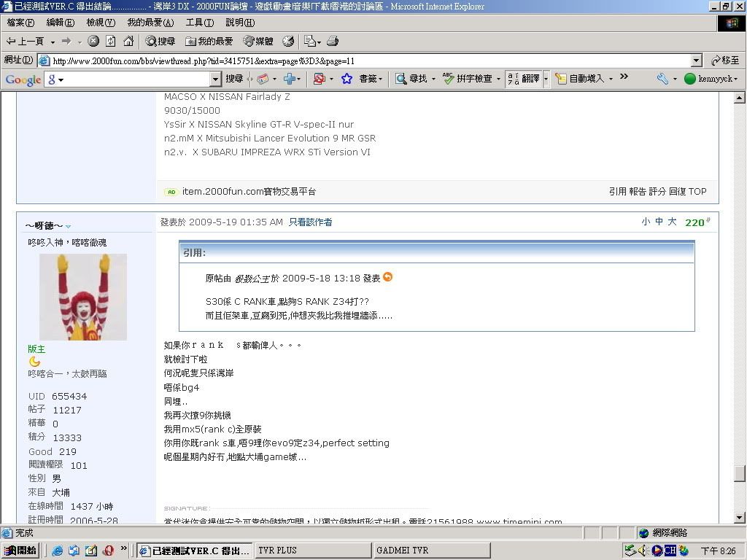Screen dimensions: 747x560
Task: Click the Google toolbar bookmark star icon
Action: coord(347,79)
